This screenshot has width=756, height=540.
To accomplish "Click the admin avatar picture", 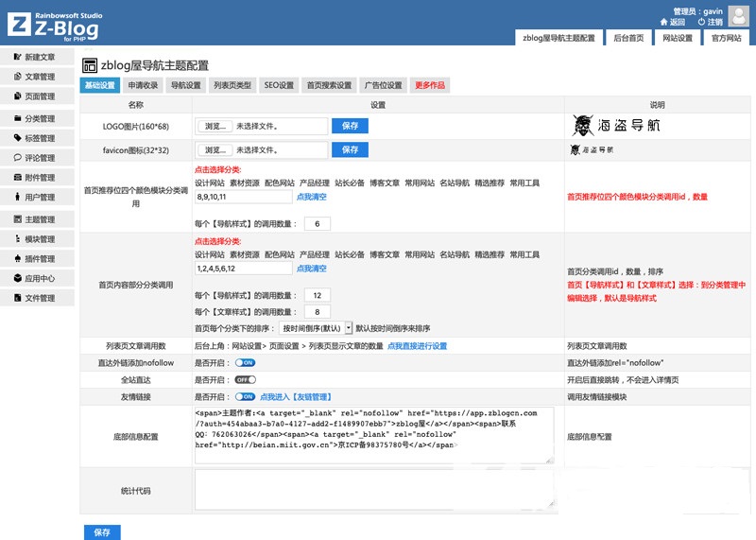I will [x=738, y=15].
